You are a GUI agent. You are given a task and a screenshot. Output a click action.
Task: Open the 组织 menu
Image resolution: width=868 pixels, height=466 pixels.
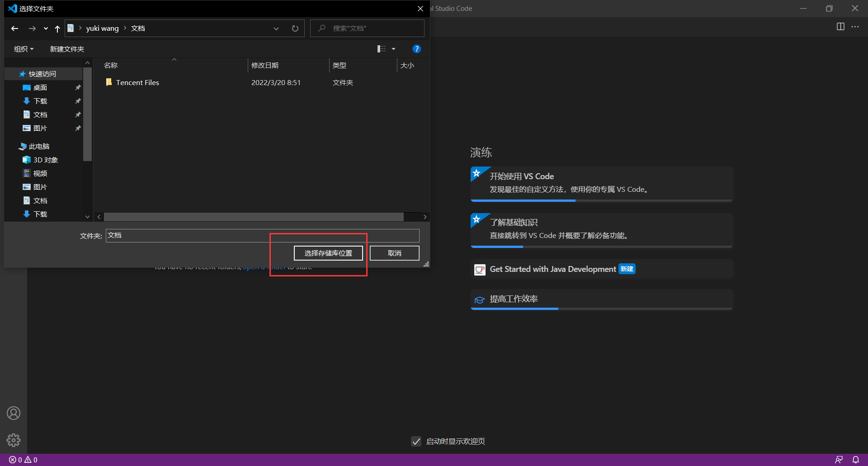[24, 49]
